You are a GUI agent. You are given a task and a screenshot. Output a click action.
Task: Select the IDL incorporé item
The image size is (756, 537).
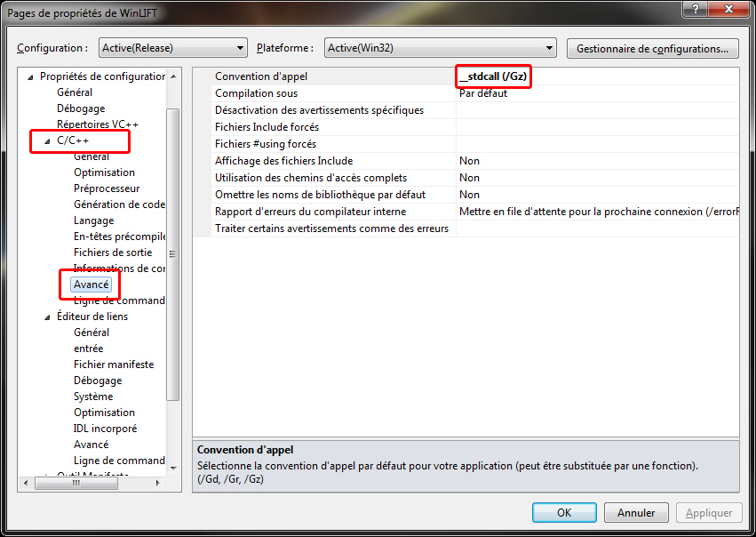105,429
